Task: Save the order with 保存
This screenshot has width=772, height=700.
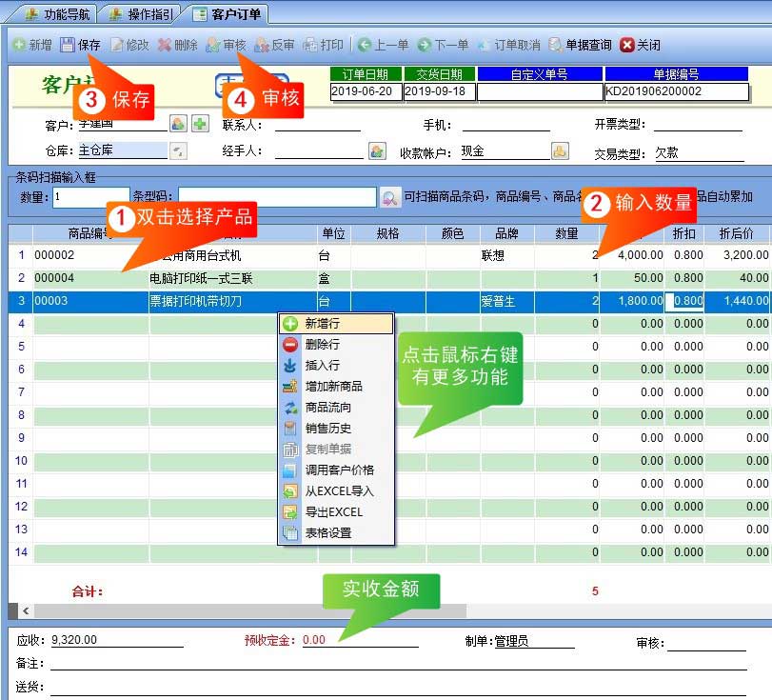Action: [x=80, y=45]
